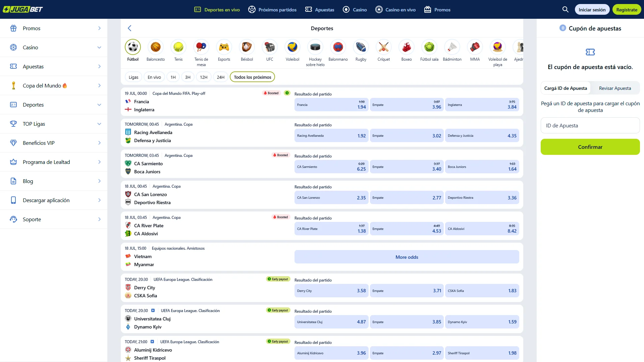Click the Iniciar sesión button

pyautogui.click(x=592, y=10)
